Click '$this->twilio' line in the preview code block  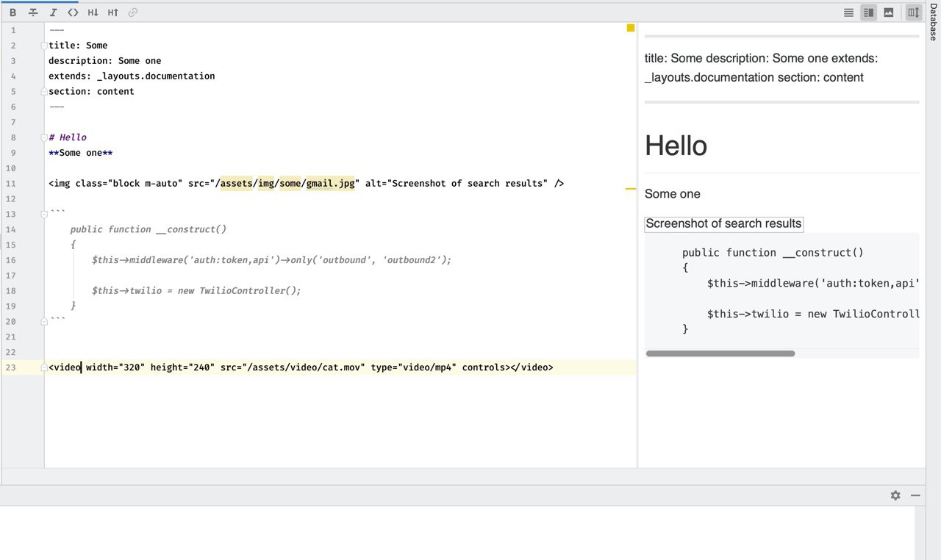point(813,314)
